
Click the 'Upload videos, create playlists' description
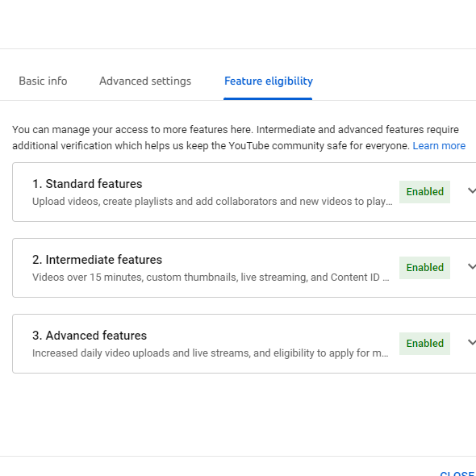[212, 202]
